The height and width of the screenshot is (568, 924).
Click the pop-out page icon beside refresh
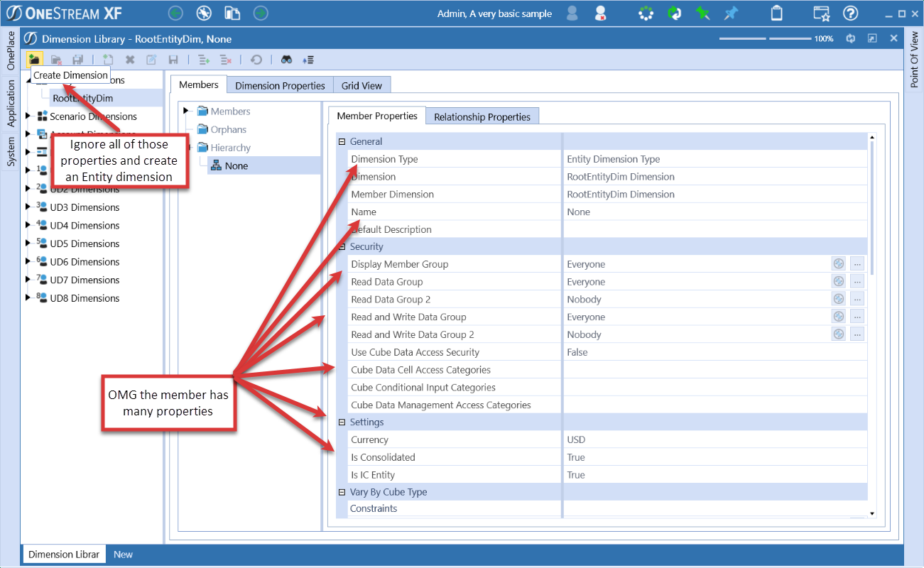pyautogui.click(x=872, y=38)
